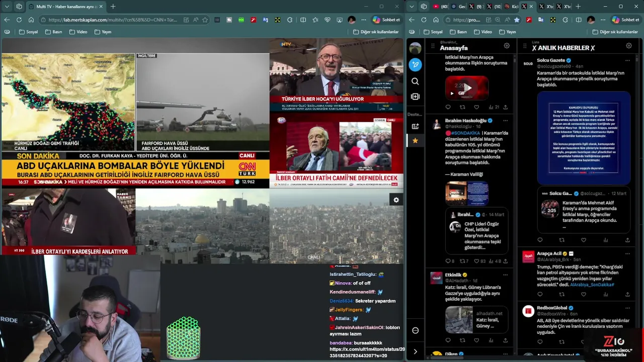644x362 pixels.
Task: Open more options on Solcu Gazete post
Action: click(x=627, y=60)
